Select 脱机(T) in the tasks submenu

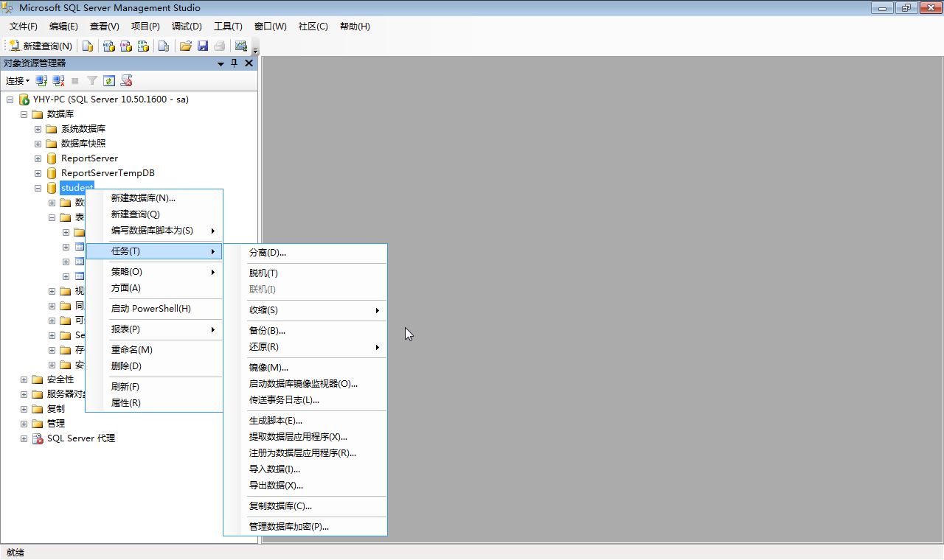pos(305,273)
